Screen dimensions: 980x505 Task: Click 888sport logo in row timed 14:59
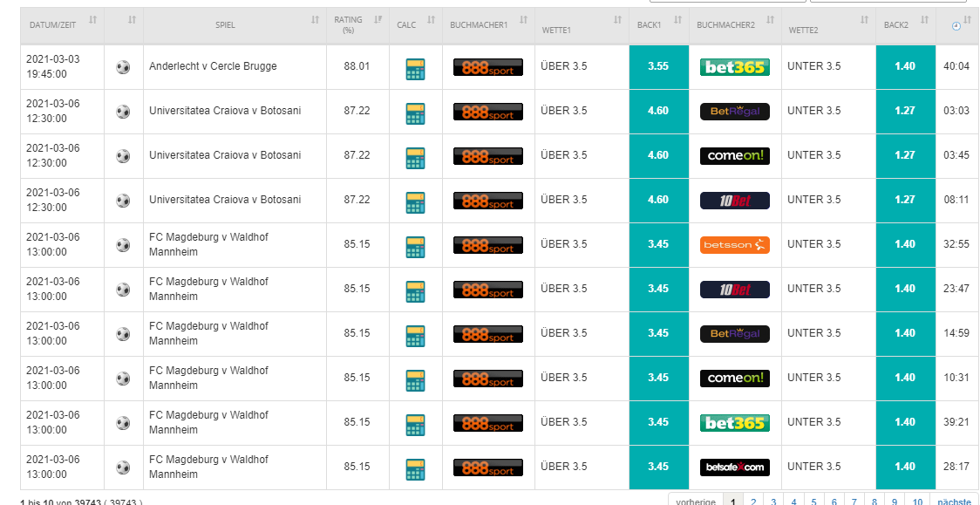(x=487, y=333)
